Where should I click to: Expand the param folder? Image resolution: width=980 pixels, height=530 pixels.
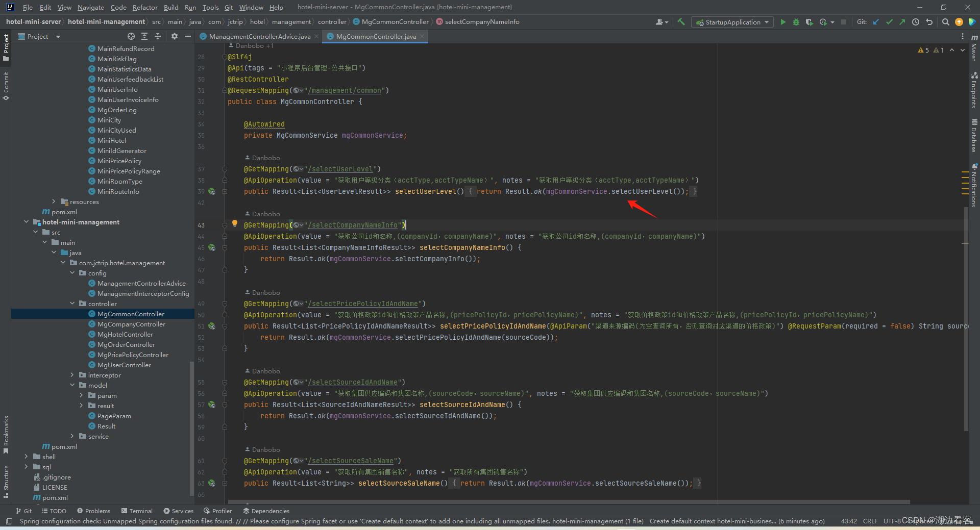pyautogui.click(x=81, y=396)
